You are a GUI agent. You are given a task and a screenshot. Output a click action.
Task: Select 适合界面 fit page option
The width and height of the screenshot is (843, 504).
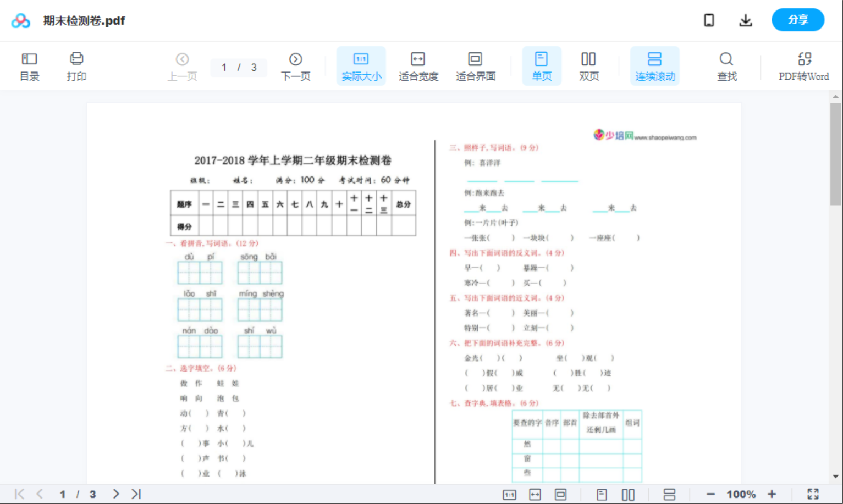[x=475, y=67]
